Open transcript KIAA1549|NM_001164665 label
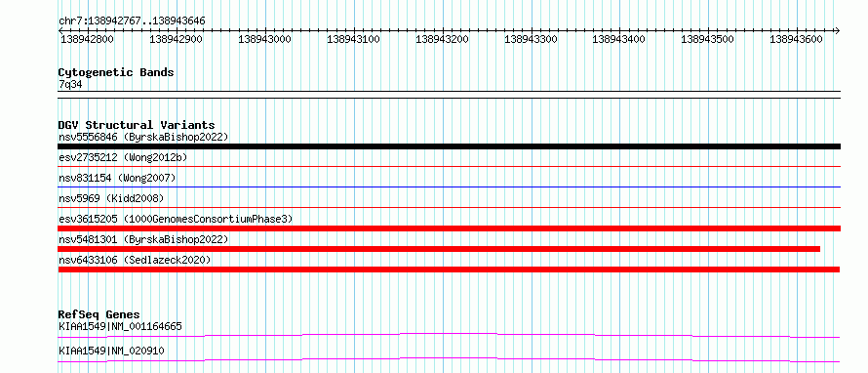 (120, 326)
